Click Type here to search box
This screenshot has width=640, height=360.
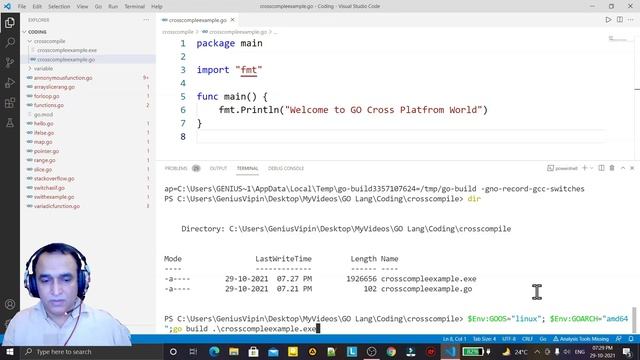tap(91, 352)
